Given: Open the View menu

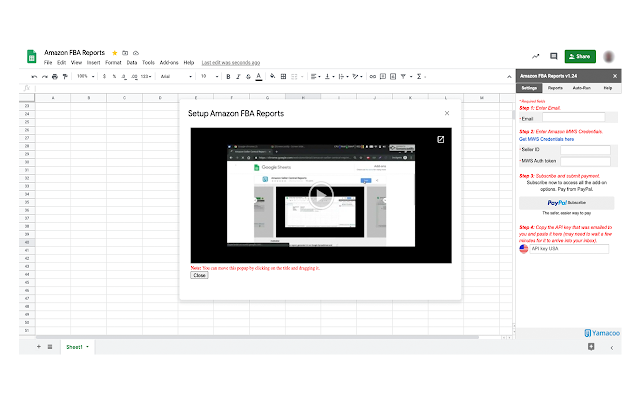Looking at the screenshot, I should [76, 62].
